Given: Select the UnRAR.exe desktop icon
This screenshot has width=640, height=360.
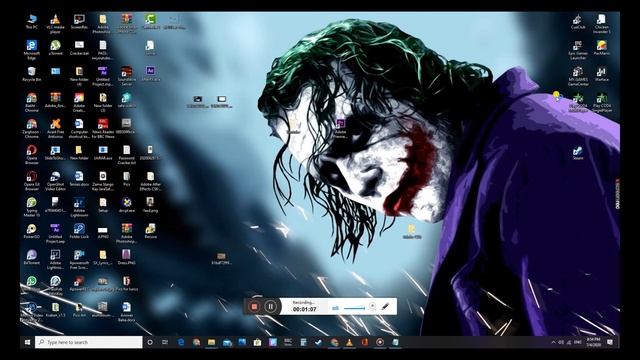Looking at the screenshot, I should pyautogui.click(x=102, y=152).
